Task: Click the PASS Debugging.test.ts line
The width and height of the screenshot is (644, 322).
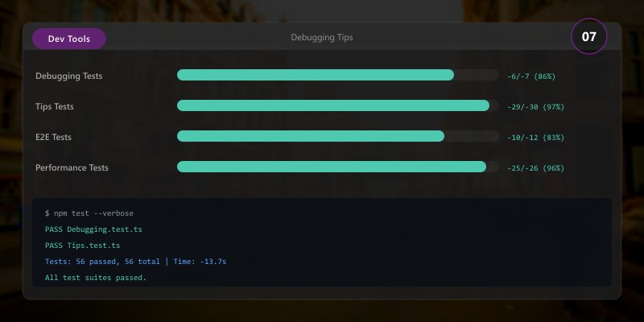Action: pyautogui.click(x=93, y=229)
